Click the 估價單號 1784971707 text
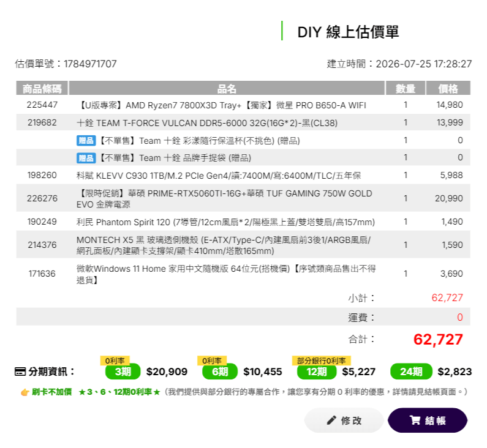 [66, 64]
